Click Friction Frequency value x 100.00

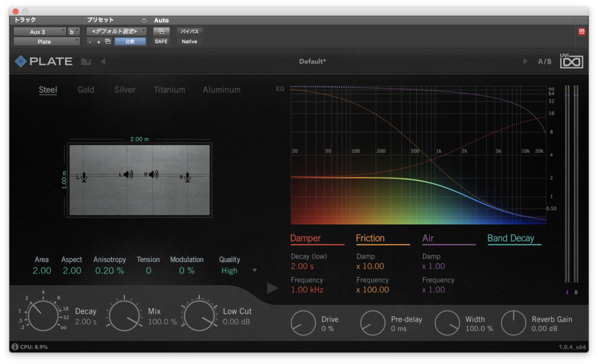coord(373,290)
